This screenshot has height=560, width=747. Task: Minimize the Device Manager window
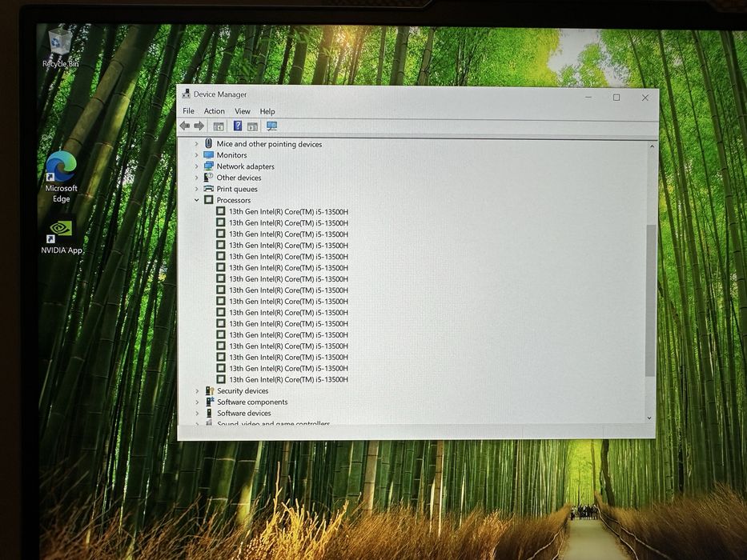point(588,97)
